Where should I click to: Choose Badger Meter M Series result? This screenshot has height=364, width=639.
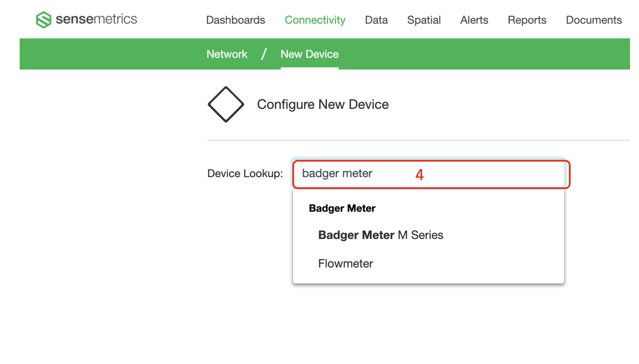click(x=381, y=235)
